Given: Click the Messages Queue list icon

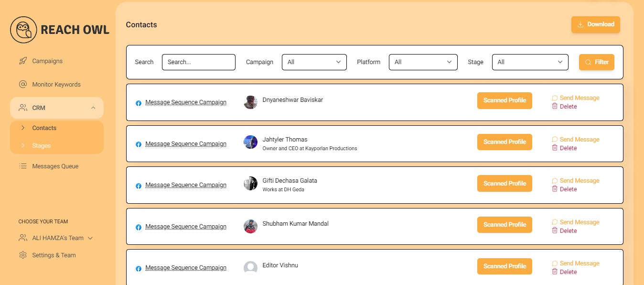Looking at the screenshot, I should [x=22, y=166].
